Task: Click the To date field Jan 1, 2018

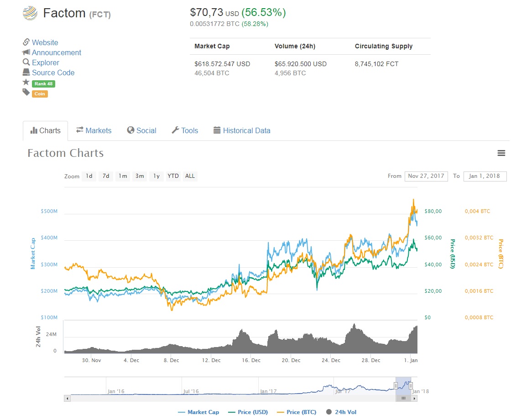Action: click(x=485, y=176)
